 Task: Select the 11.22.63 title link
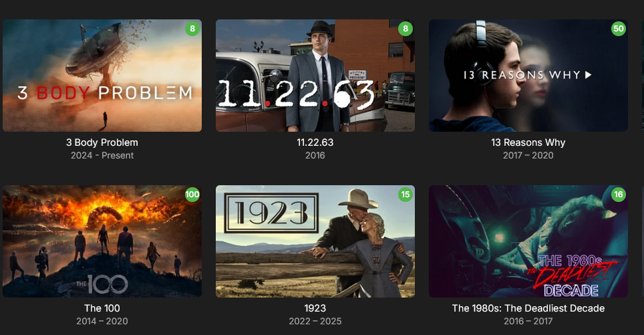click(x=315, y=142)
